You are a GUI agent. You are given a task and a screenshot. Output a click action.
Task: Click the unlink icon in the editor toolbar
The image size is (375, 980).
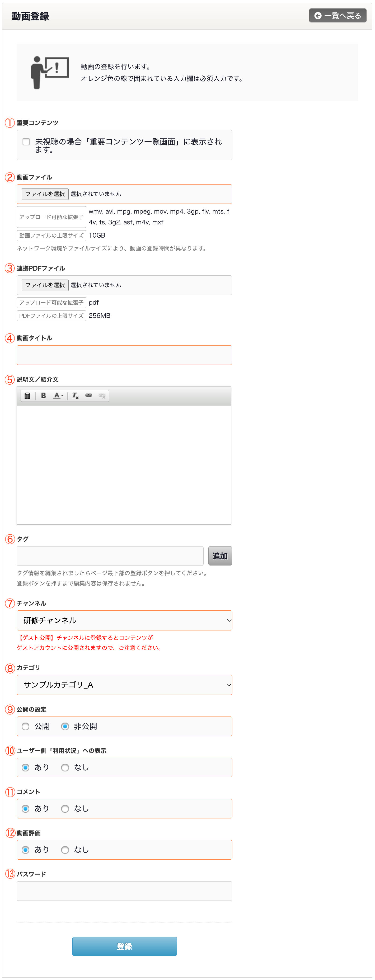tap(102, 396)
